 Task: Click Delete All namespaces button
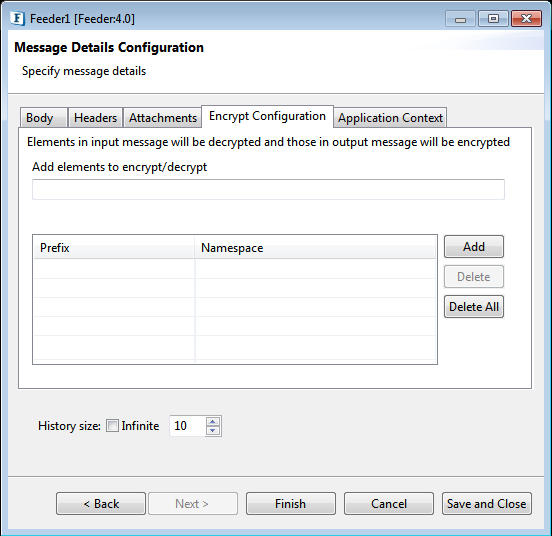point(474,307)
